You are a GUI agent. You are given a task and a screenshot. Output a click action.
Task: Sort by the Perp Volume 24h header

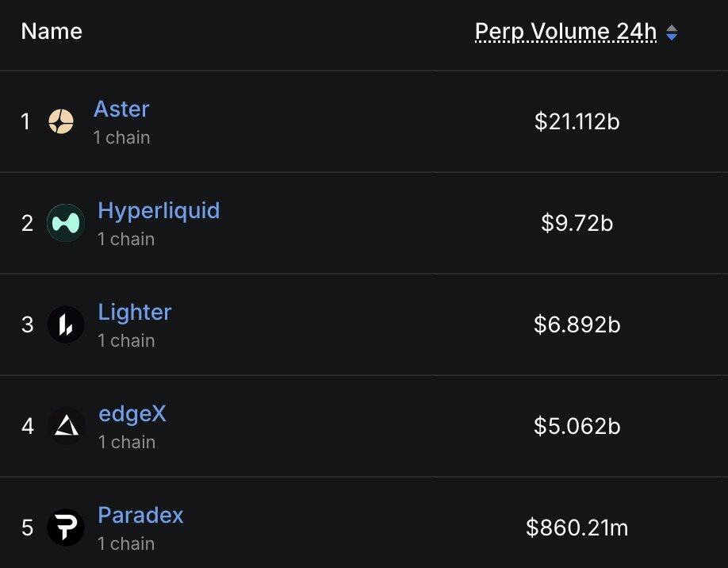[565, 32]
